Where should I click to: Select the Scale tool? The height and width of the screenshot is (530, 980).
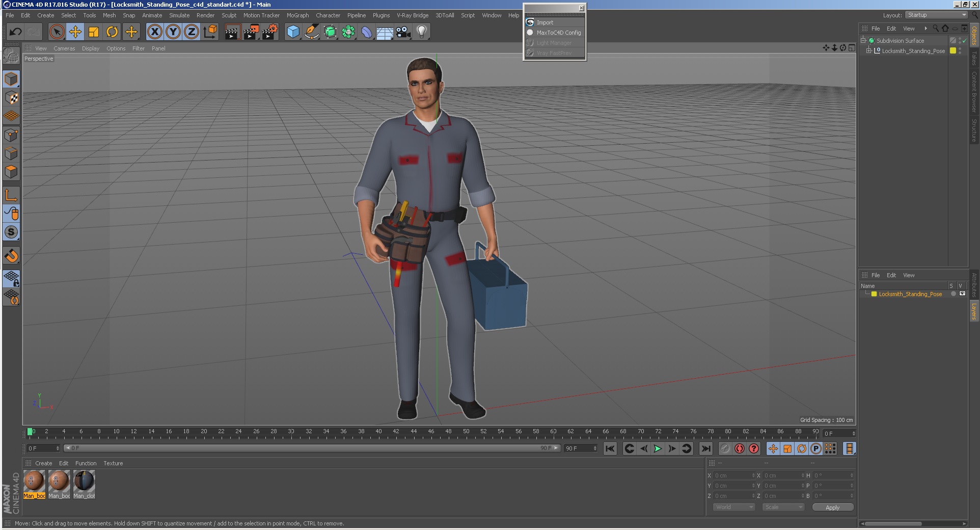point(94,32)
